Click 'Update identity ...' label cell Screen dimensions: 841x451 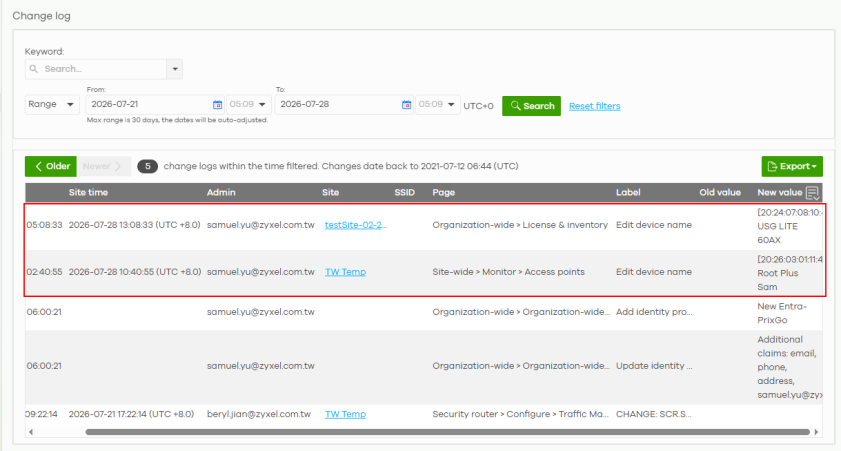[654, 366]
